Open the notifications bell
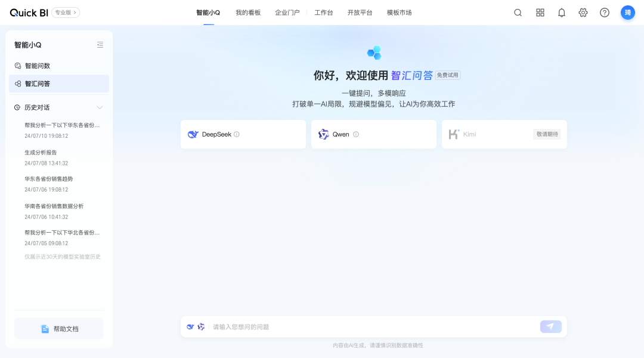This screenshot has width=644, height=358. click(562, 13)
